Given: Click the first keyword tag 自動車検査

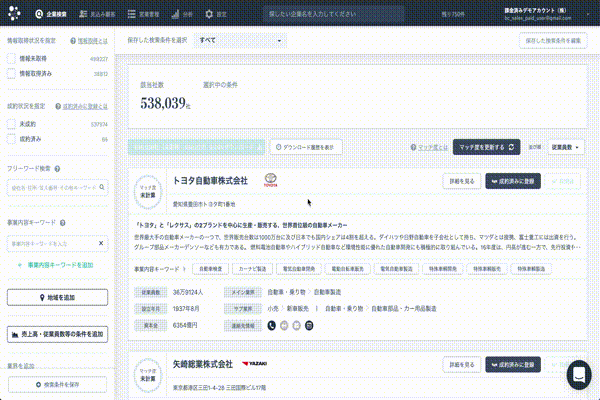Looking at the screenshot, I should tap(210, 269).
